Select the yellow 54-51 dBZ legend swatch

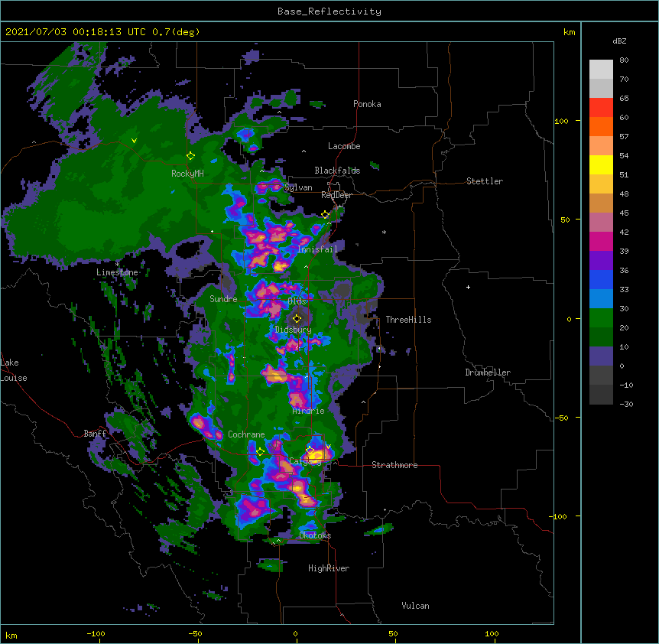[x=601, y=165]
